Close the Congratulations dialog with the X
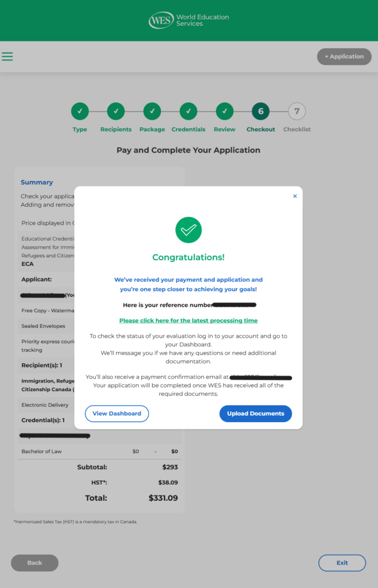378x588 pixels. pos(295,196)
